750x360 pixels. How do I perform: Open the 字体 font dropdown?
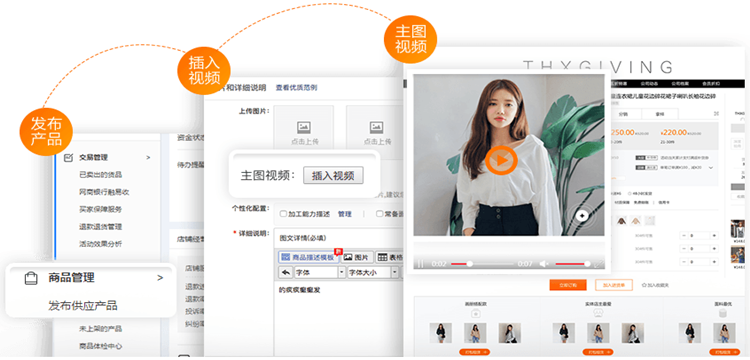coord(320,273)
